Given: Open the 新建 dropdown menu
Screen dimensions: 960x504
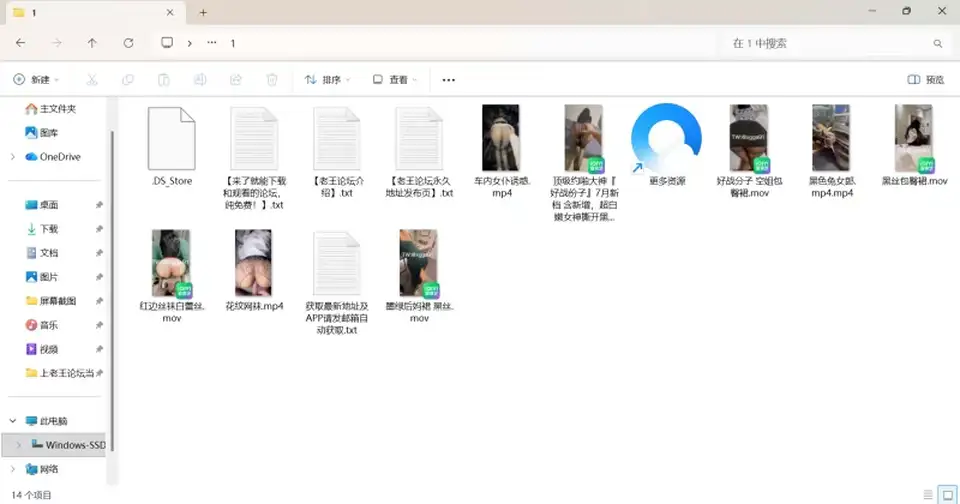Looking at the screenshot, I should point(37,80).
